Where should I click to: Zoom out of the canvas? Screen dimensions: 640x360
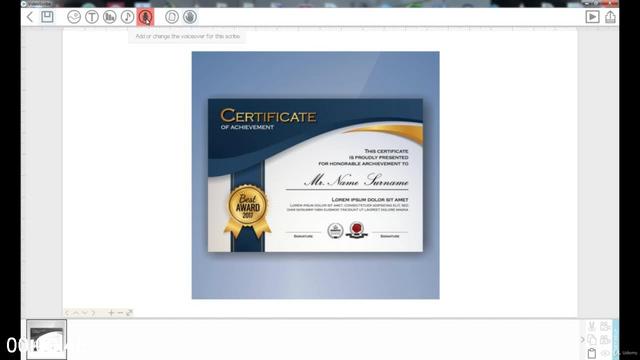[120, 313]
